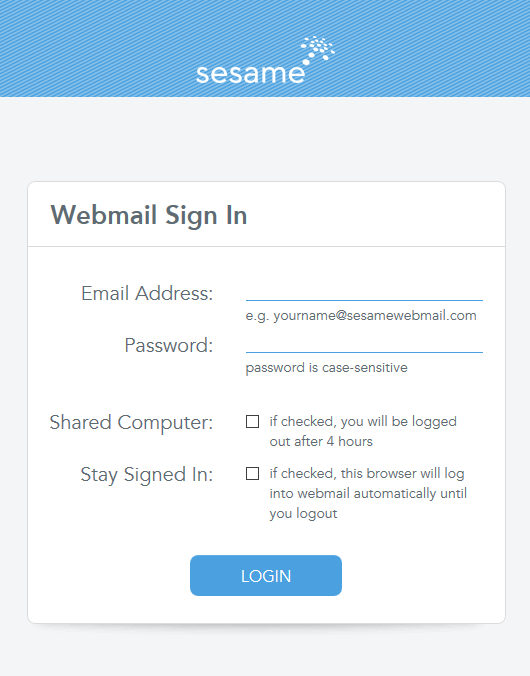Click the Stay Signed In label
This screenshot has width=530, height=676.
pyautogui.click(x=147, y=474)
